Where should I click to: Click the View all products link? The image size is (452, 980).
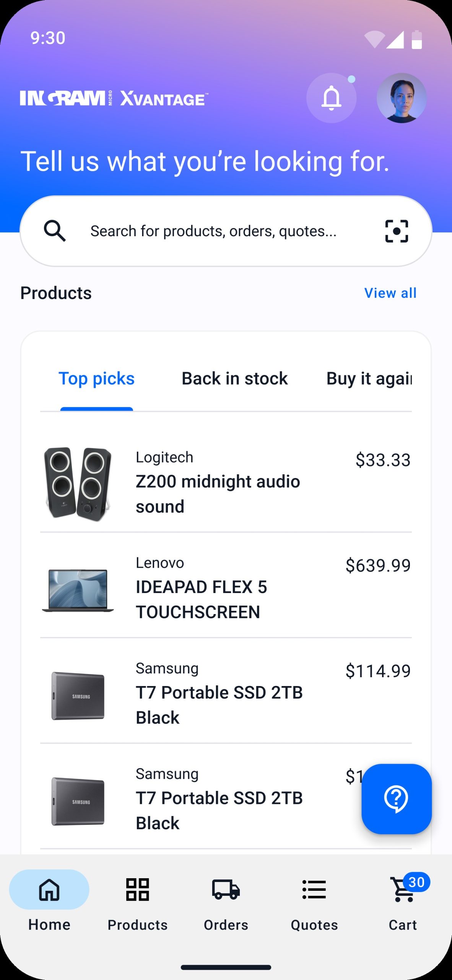[390, 293]
